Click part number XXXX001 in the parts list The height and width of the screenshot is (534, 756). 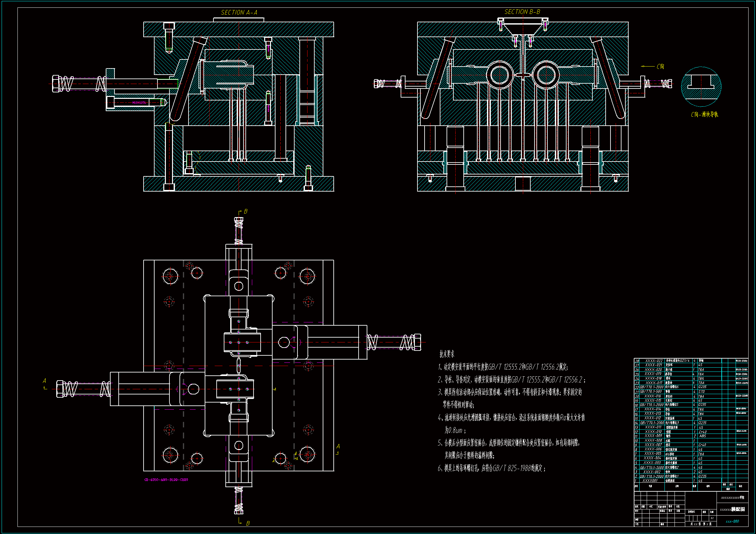click(650, 481)
